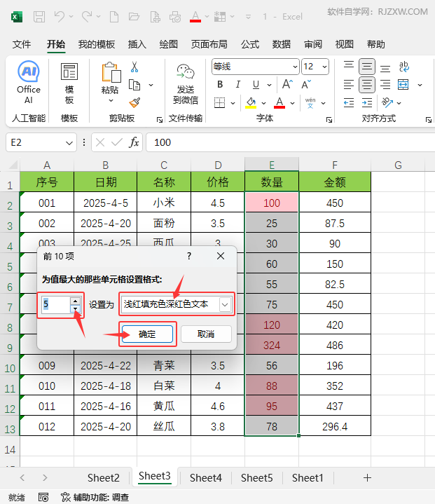435x504 pixels.
Task: Expand the font name dropdown (等线)
Action: (x=295, y=67)
